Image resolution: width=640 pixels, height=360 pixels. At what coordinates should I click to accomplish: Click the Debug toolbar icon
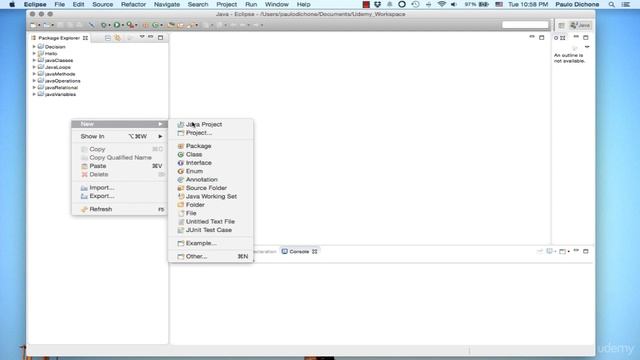pos(104,25)
